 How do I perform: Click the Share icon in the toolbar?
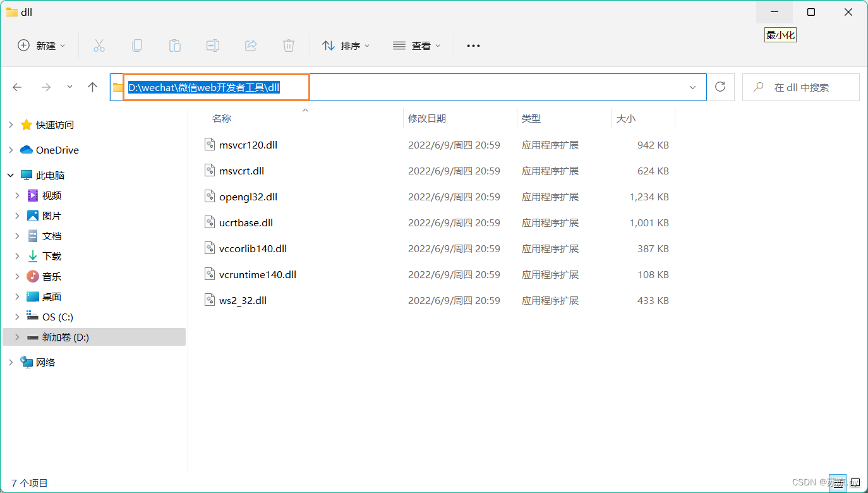(x=251, y=45)
